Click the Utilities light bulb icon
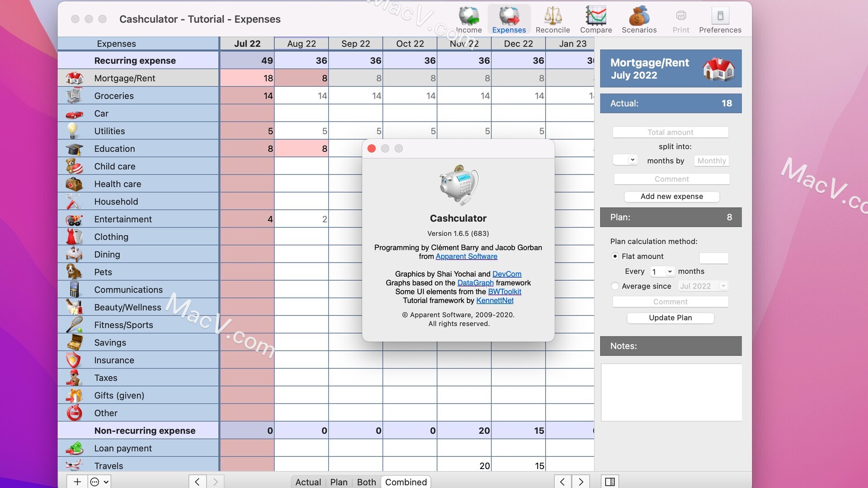This screenshot has height=488, width=868. click(73, 131)
